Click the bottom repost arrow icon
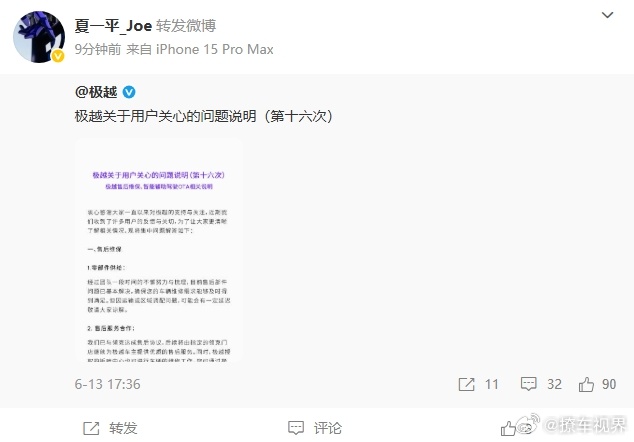634x442 pixels. pos(91,428)
